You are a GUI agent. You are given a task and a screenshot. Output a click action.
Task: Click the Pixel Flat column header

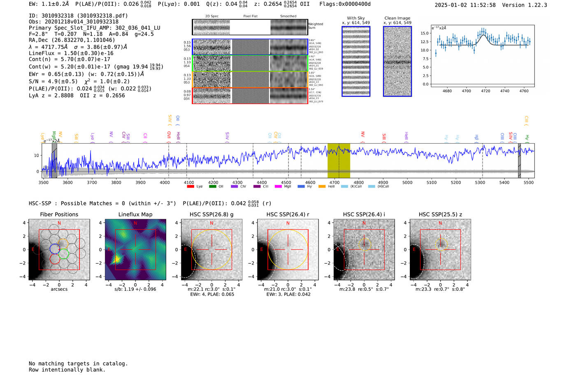coord(251,16)
